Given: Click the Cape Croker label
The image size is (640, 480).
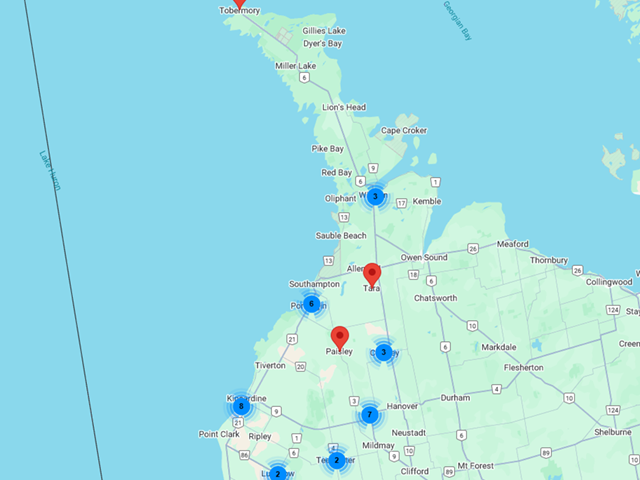Looking at the screenshot, I should pos(403,130).
